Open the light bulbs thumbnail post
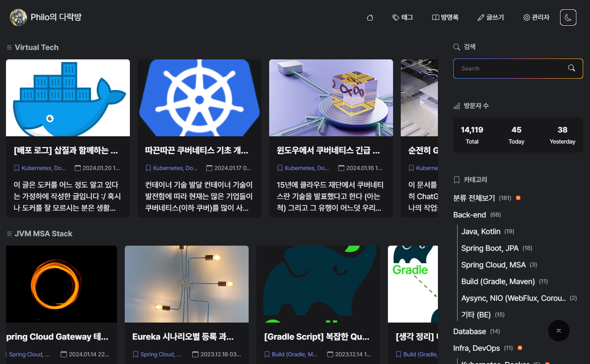The width and height of the screenshot is (590, 364). click(x=187, y=284)
